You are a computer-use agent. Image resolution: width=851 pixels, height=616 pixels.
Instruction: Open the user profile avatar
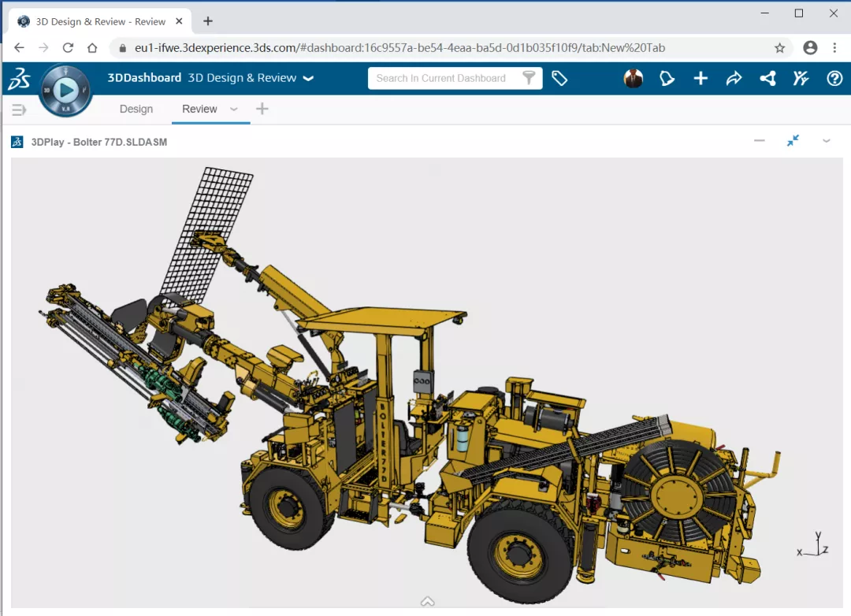click(x=633, y=78)
